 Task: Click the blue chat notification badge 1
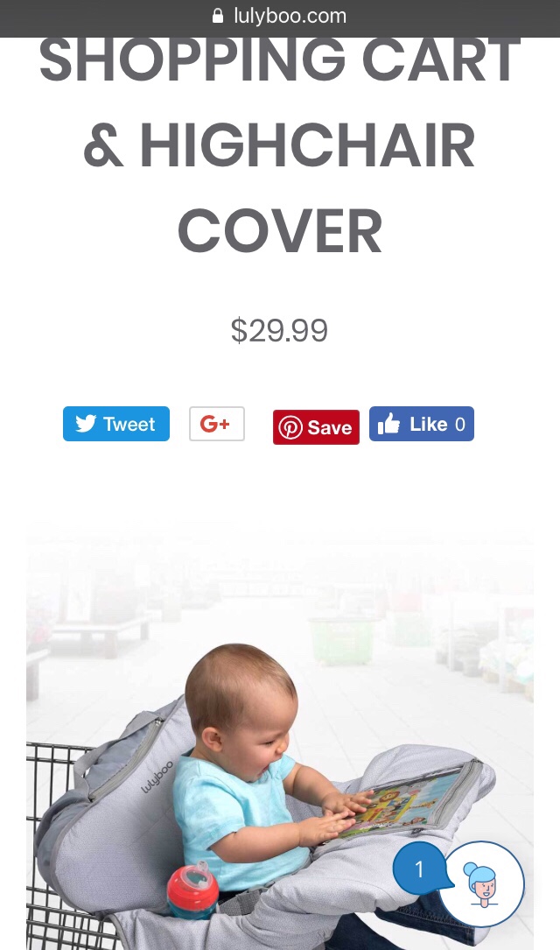(419, 869)
